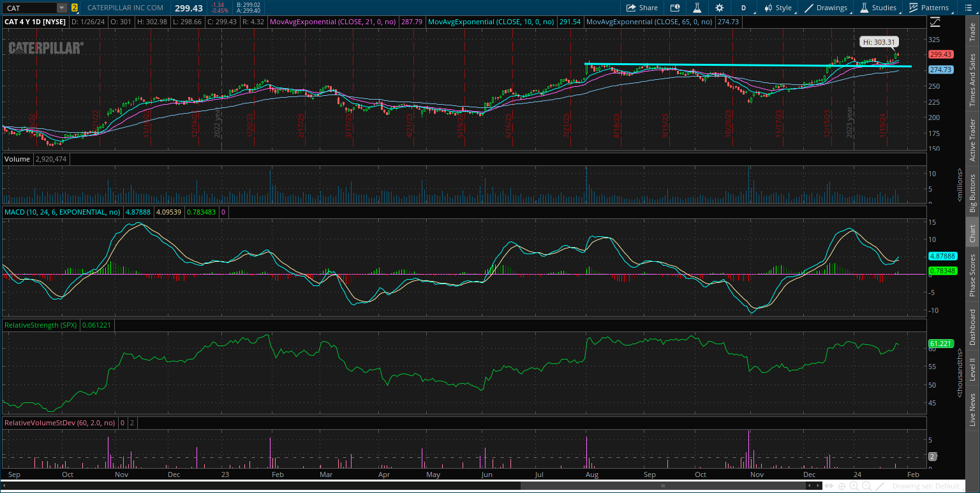
Task: Click the 299.43 red last-price label on axis
Action: [x=940, y=54]
